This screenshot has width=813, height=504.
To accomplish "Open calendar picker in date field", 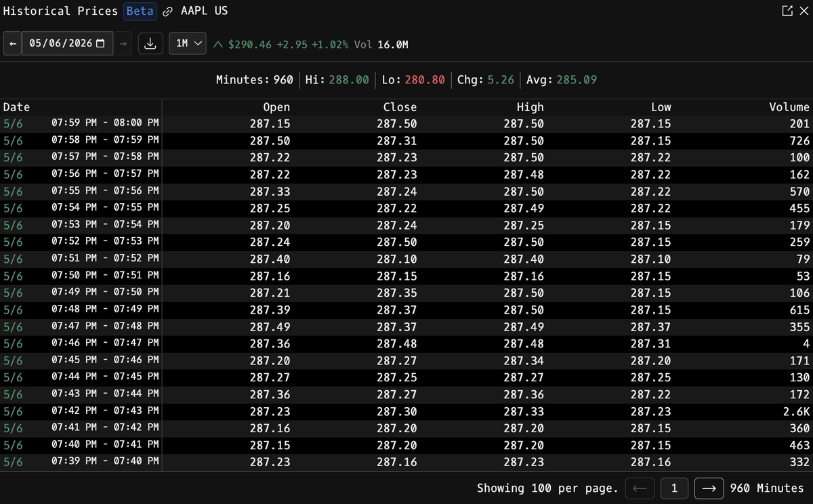I will [x=101, y=43].
